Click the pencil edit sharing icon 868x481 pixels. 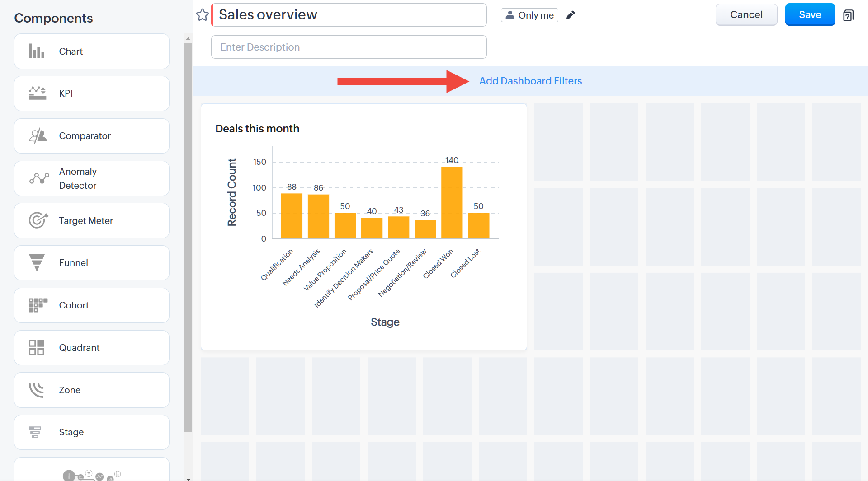point(571,15)
